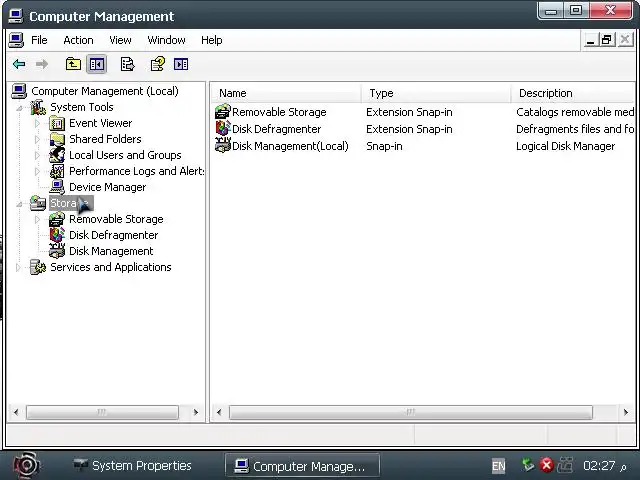
Task: Click right scroll arrow of details pane
Action: (x=626, y=412)
